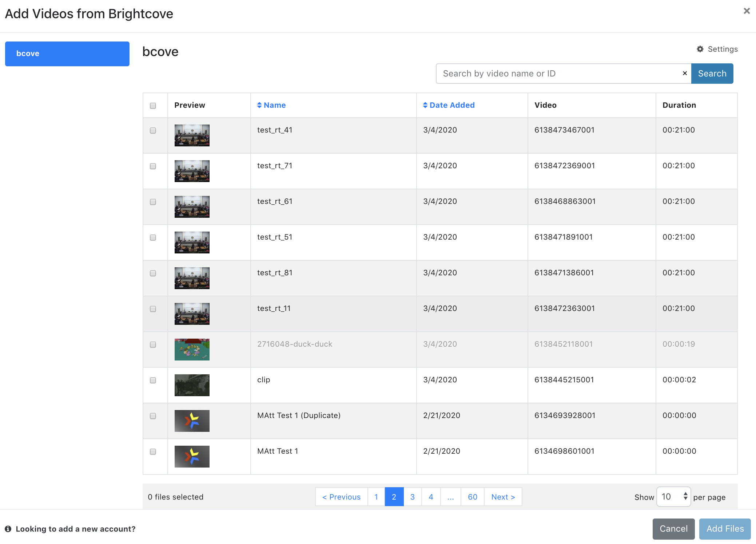Click video ID 6134698601001
The width and height of the screenshot is (756, 544).
(564, 451)
